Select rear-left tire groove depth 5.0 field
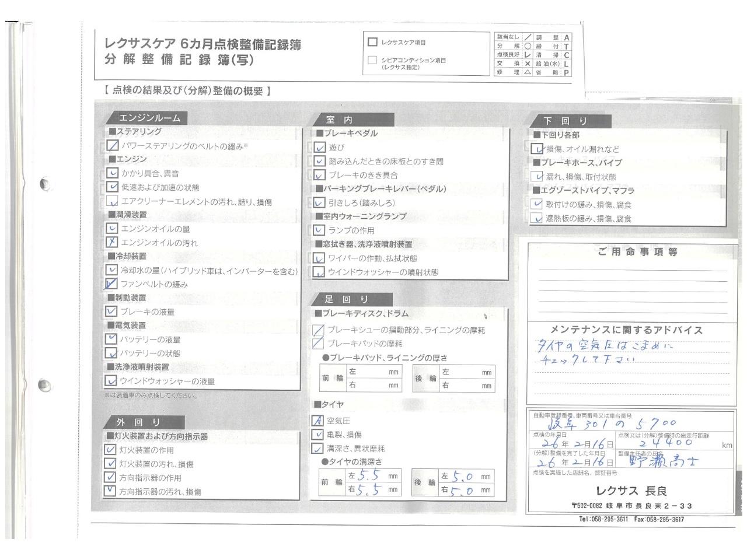This screenshot has height=560, width=747. (466, 476)
